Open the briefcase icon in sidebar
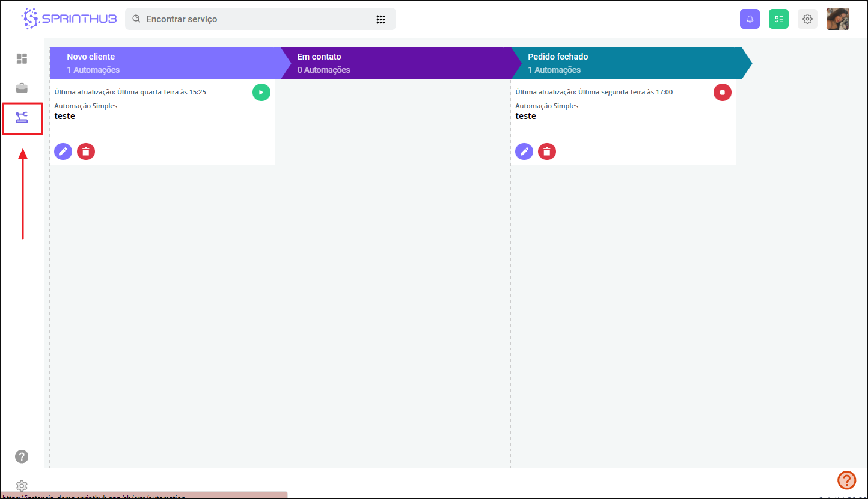868x499 pixels. click(22, 88)
